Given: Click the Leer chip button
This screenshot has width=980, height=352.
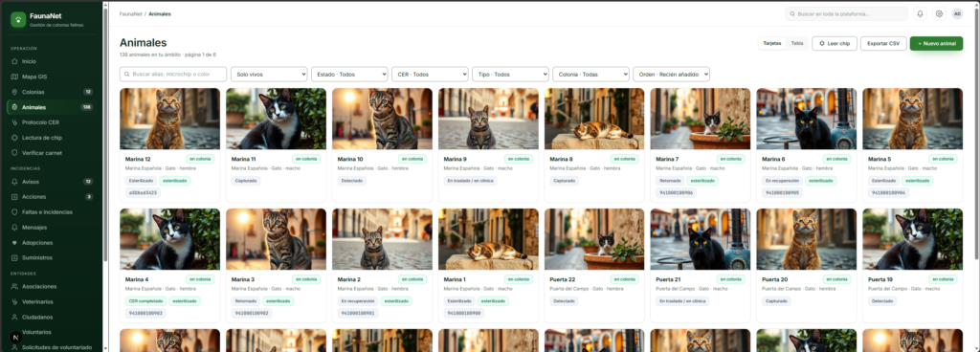Looking at the screenshot, I should pyautogui.click(x=835, y=43).
